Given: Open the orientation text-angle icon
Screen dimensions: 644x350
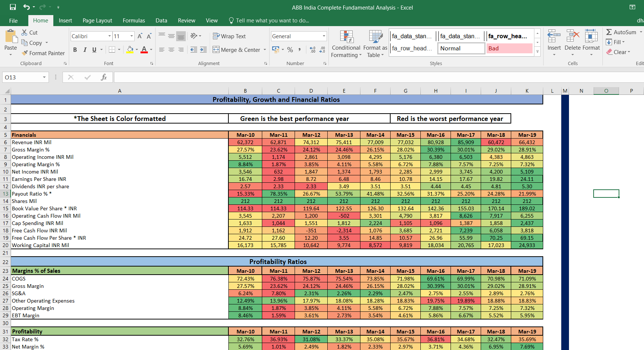Looking at the screenshot, I should coord(194,36).
